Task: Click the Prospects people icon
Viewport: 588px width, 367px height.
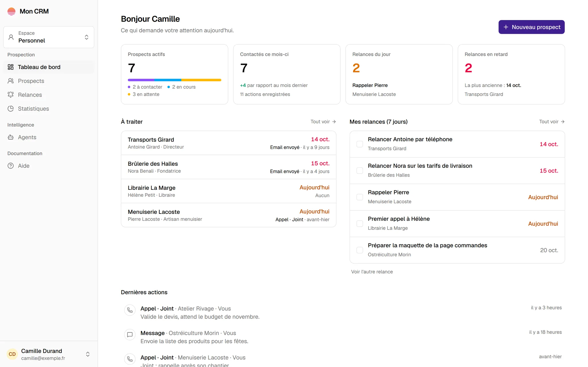Action: click(11, 81)
